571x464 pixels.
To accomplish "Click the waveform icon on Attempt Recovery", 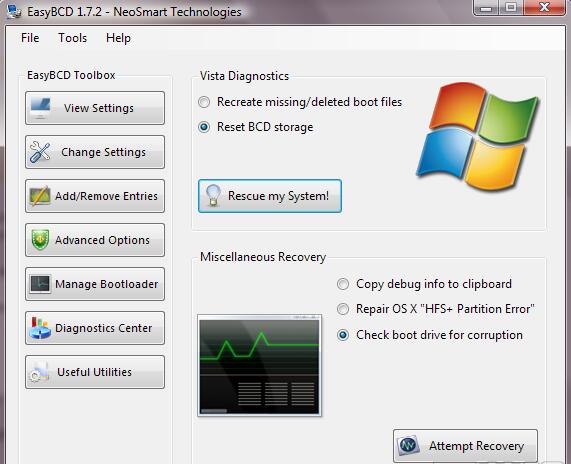I will [408, 445].
